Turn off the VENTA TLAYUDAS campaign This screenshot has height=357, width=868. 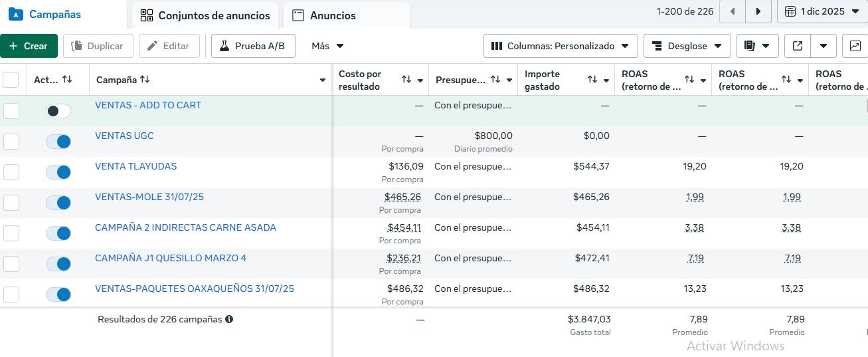58,172
